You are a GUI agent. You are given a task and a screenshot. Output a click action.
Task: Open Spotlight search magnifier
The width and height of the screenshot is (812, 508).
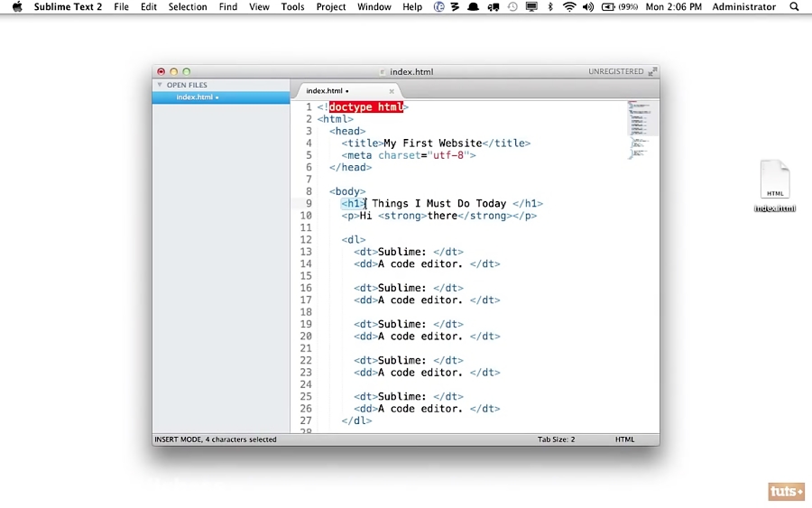[x=794, y=6]
